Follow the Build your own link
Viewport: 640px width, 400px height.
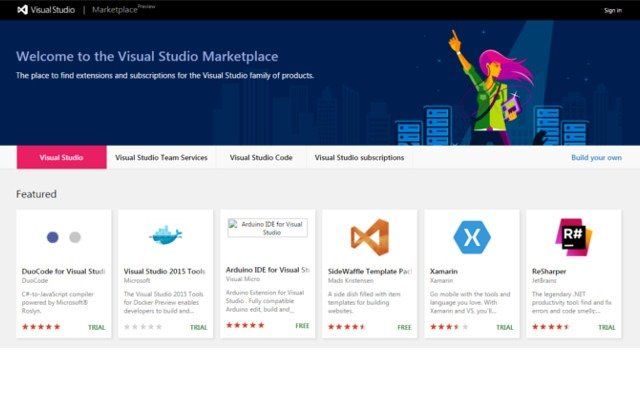click(x=596, y=158)
